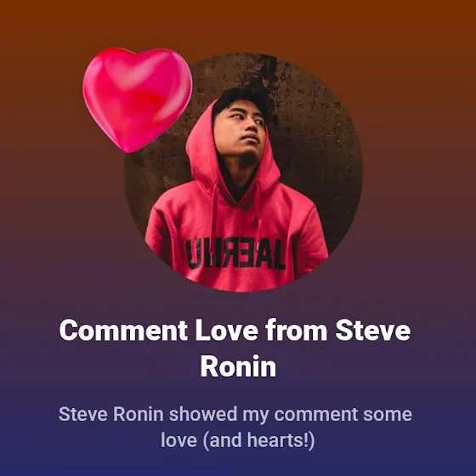Click the pink heart balloon icon
The image size is (476, 476).
click(137, 99)
